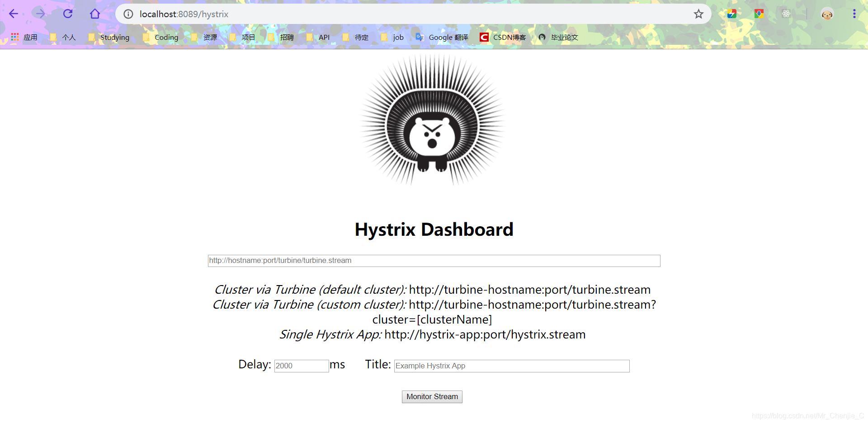This screenshot has height=424, width=868.
Task: Open the API bookmark folder
Action: 318,37
